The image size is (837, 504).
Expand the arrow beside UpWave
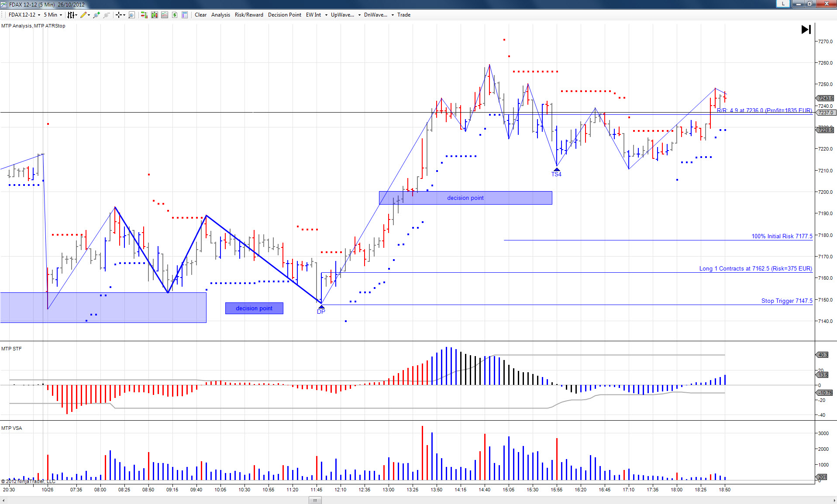coord(359,15)
